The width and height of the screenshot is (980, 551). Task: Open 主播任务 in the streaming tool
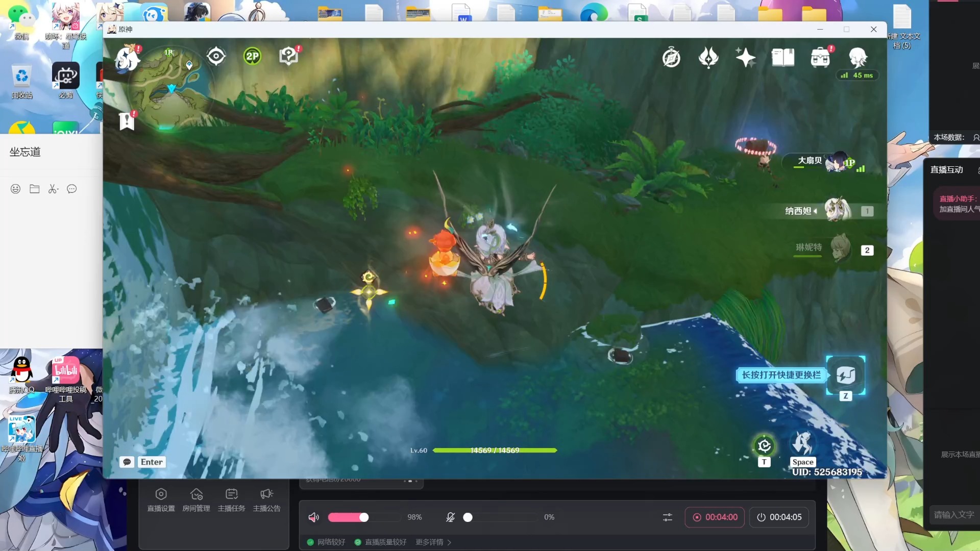point(231,500)
